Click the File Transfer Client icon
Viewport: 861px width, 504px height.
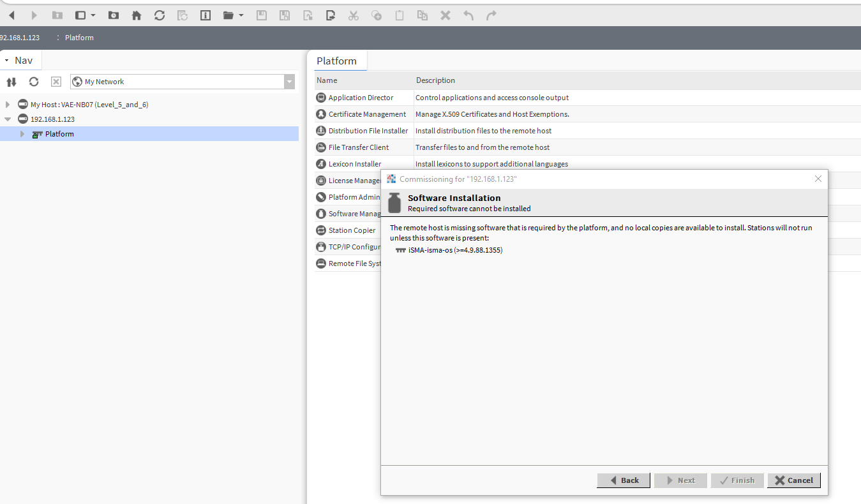click(321, 147)
